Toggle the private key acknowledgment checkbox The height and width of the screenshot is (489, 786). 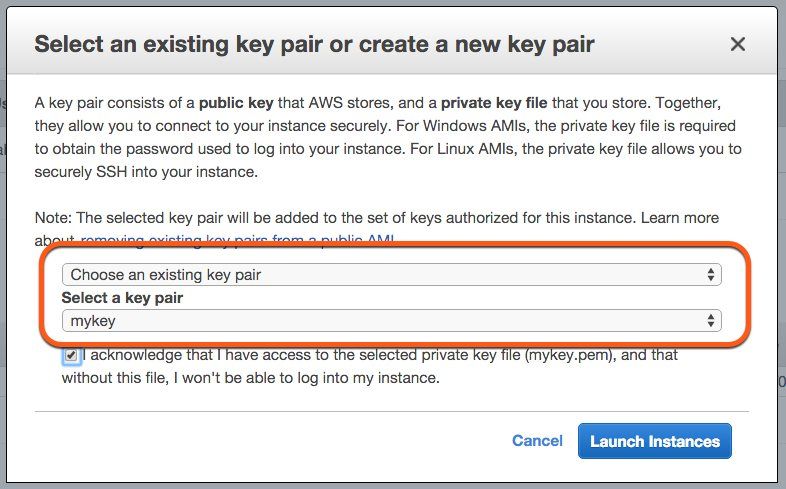[x=71, y=356]
